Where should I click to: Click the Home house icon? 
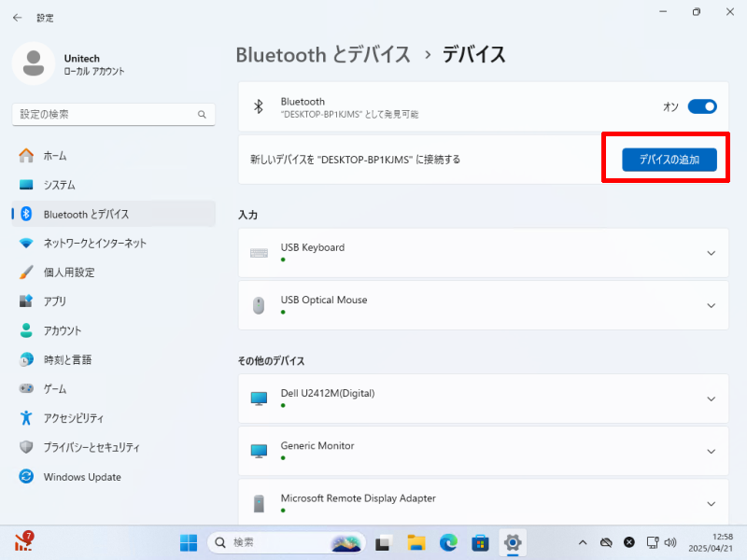pyautogui.click(x=26, y=155)
